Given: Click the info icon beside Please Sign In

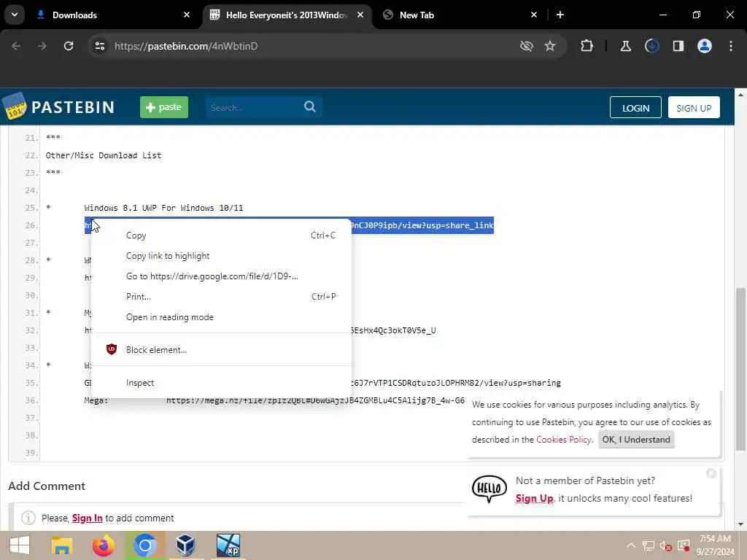Looking at the screenshot, I should pos(28,518).
